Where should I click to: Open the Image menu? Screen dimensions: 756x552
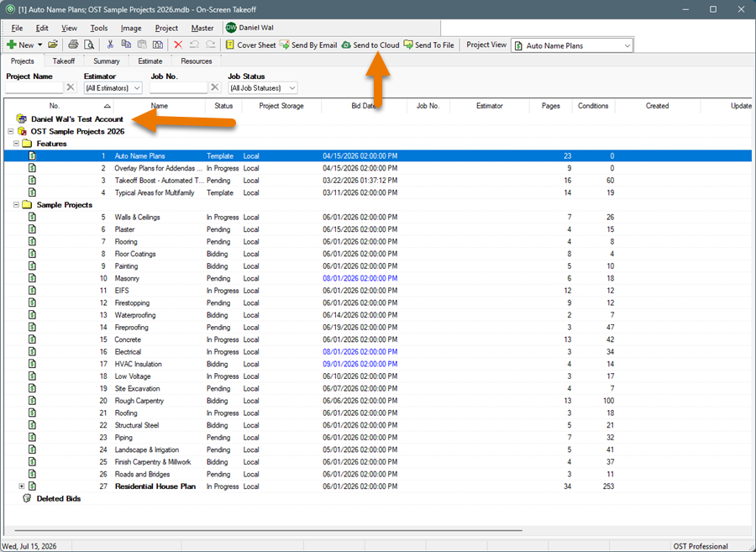131,28
